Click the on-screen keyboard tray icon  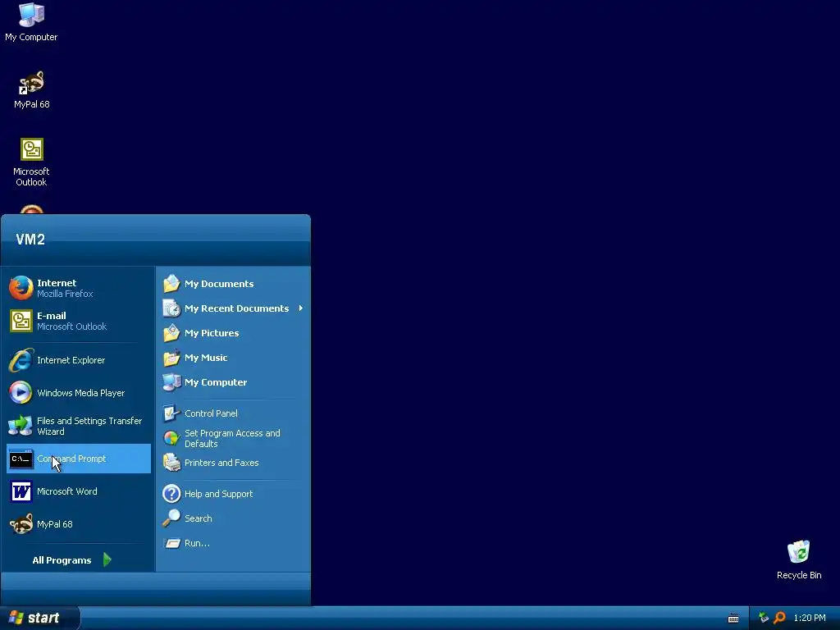tap(733, 619)
